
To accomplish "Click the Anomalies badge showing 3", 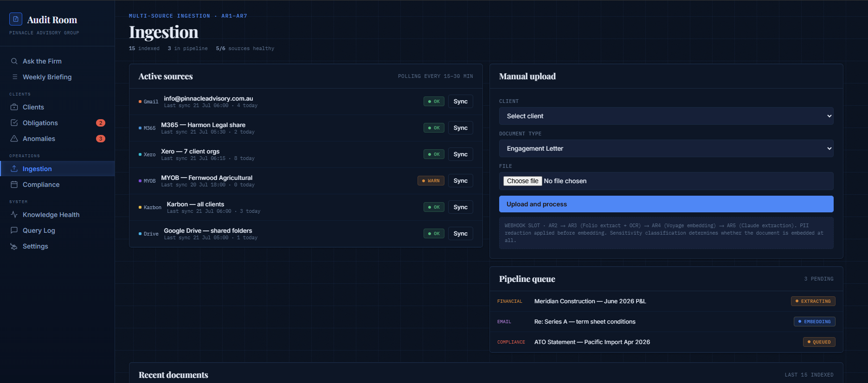I will (101, 139).
